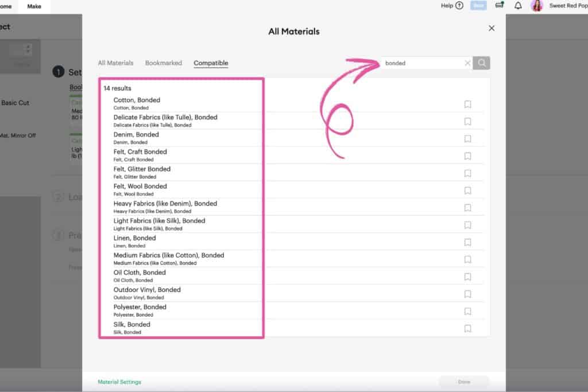Clear the 'bonded' search text

pyautogui.click(x=467, y=63)
